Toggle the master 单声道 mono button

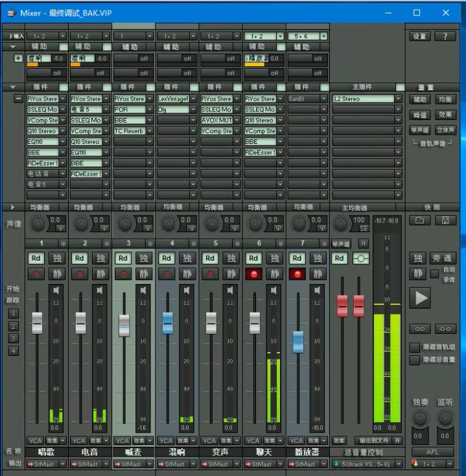(341, 244)
